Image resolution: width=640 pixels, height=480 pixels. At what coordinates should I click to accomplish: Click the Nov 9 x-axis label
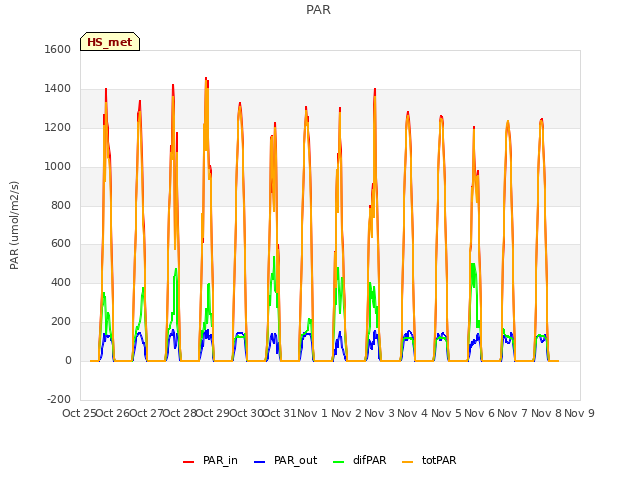click(579, 413)
